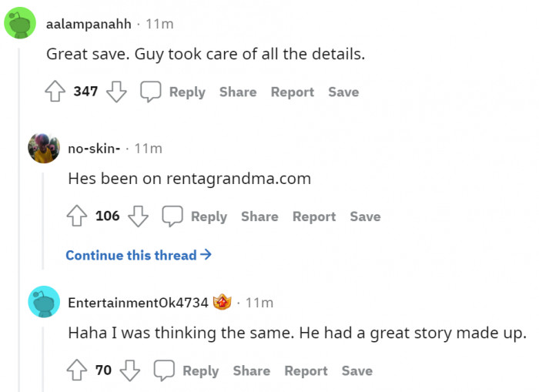This screenshot has height=392, width=539.
Task: Open aalampanahh's avatar profile
Action: point(21,23)
